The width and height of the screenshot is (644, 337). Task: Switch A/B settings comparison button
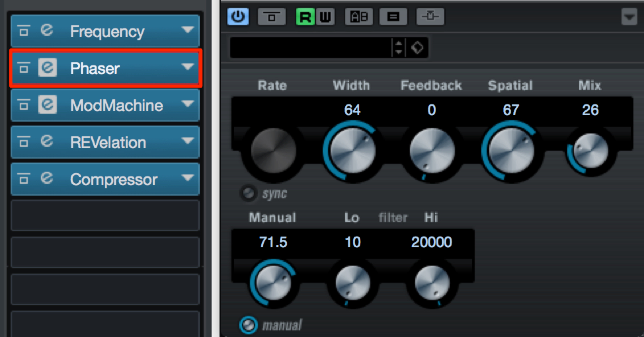[x=359, y=17]
